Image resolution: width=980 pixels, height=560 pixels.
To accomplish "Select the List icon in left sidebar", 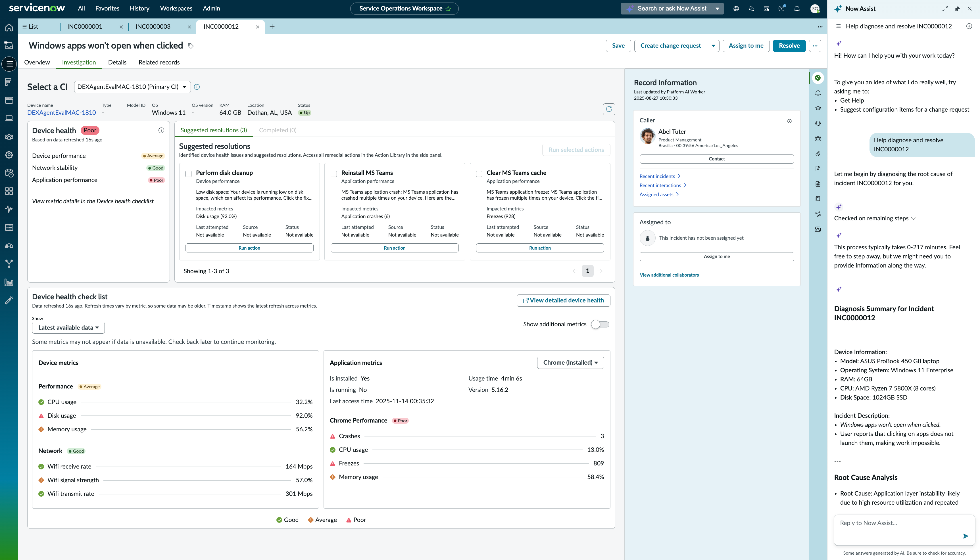I will pyautogui.click(x=9, y=64).
